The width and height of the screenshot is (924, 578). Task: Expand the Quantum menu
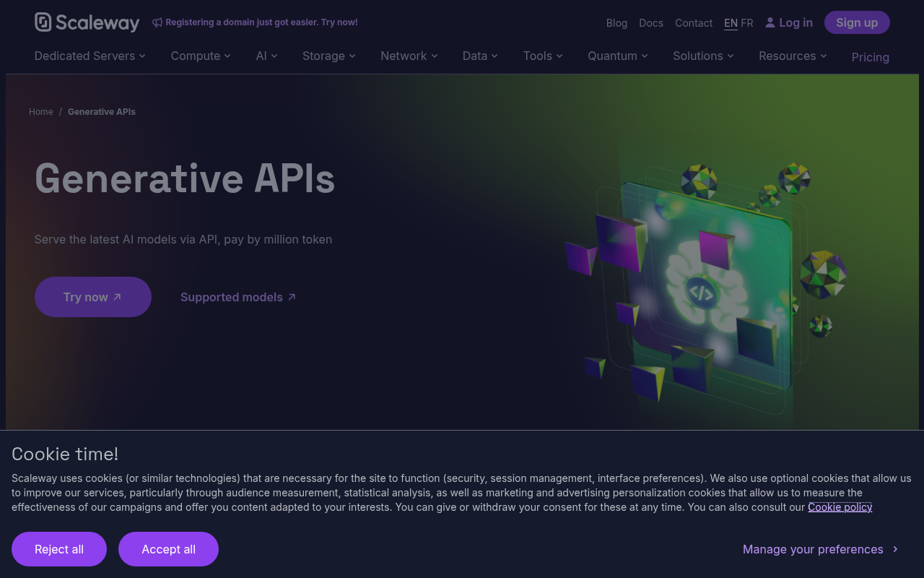coord(618,56)
